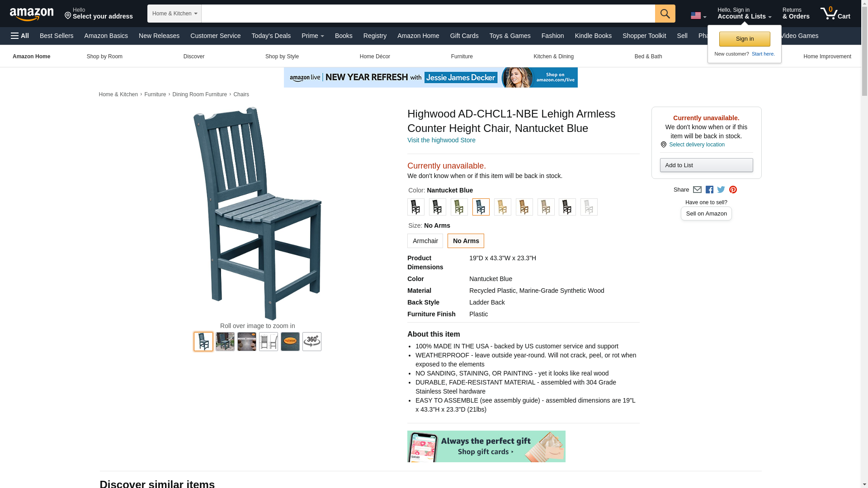
Task: Choose the white chair color swatch
Action: tap(589, 207)
